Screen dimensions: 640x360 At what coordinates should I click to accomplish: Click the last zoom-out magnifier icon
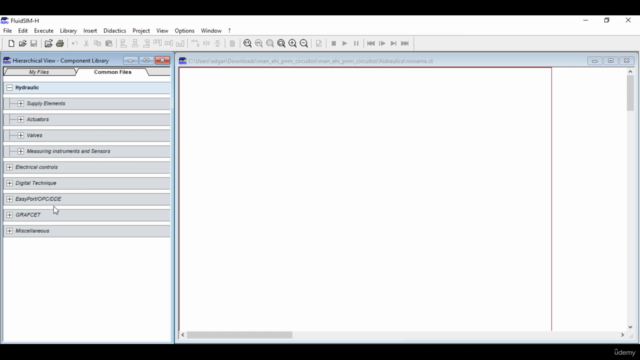point(304,43)
